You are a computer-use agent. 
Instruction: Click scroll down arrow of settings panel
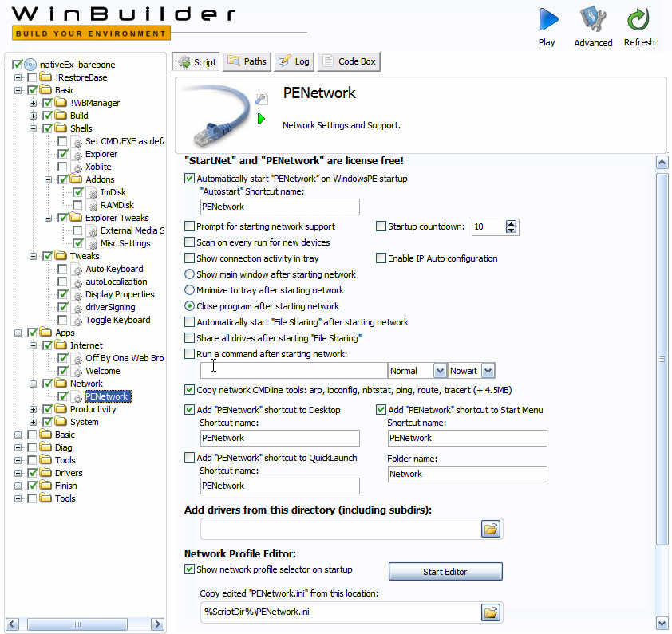click(x=662, y=623)
